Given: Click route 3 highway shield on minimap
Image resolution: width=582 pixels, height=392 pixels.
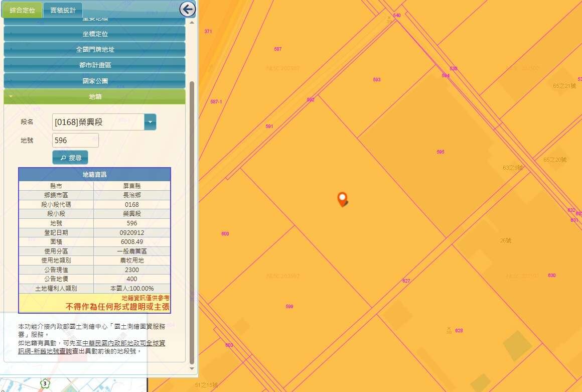Looking at the screenshot, I should click(x=46, y=383).
